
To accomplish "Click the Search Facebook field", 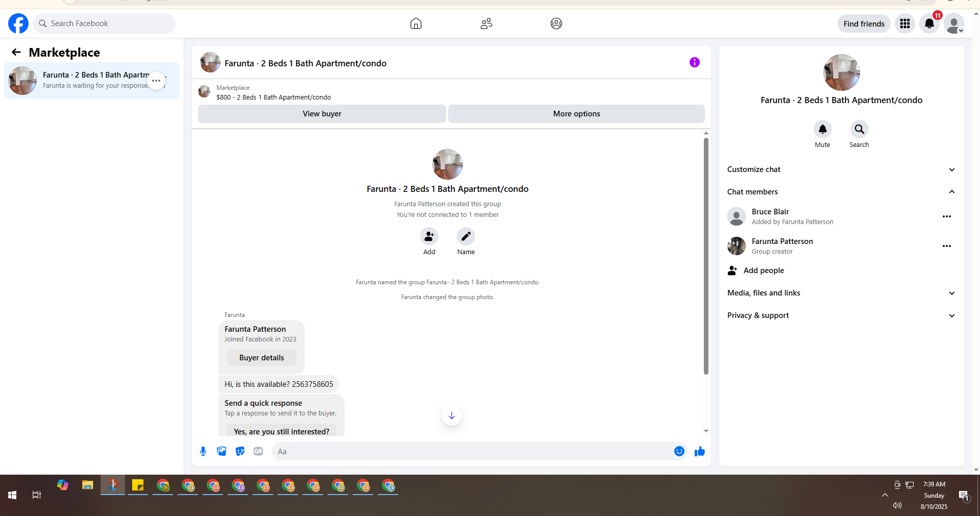I will (105, 23).
